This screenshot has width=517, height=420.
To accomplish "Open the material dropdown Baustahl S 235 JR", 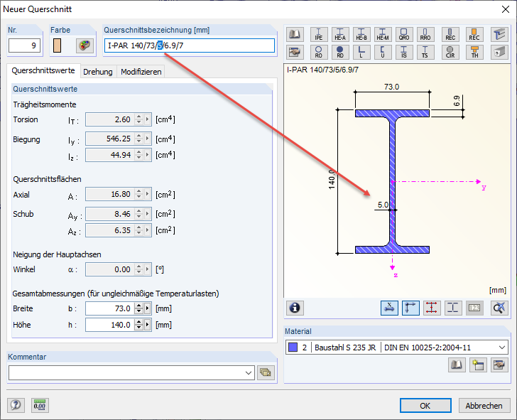I will point(397,347).
